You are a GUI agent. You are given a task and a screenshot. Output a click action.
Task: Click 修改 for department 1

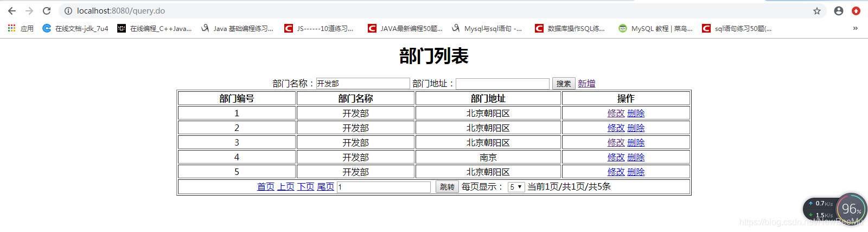(x=616, y=113)
